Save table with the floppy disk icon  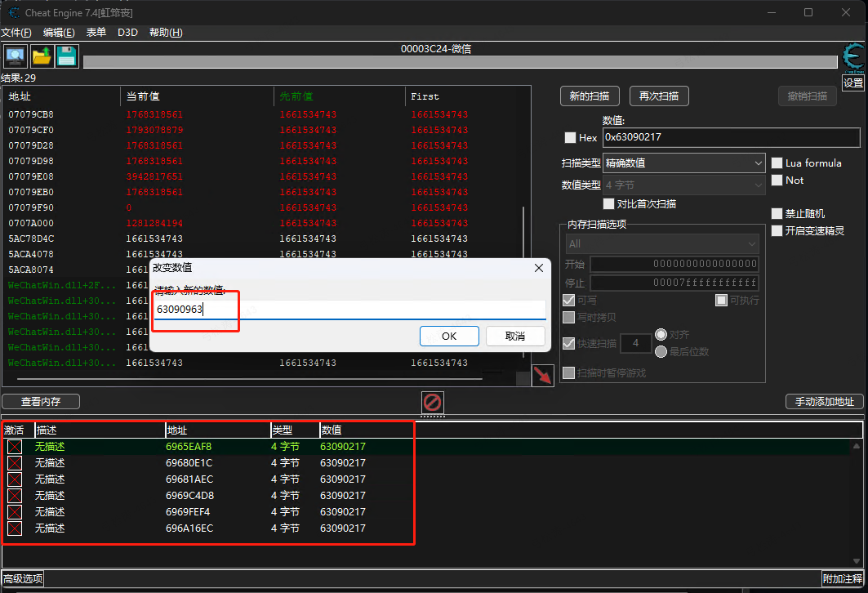(67, 56)
